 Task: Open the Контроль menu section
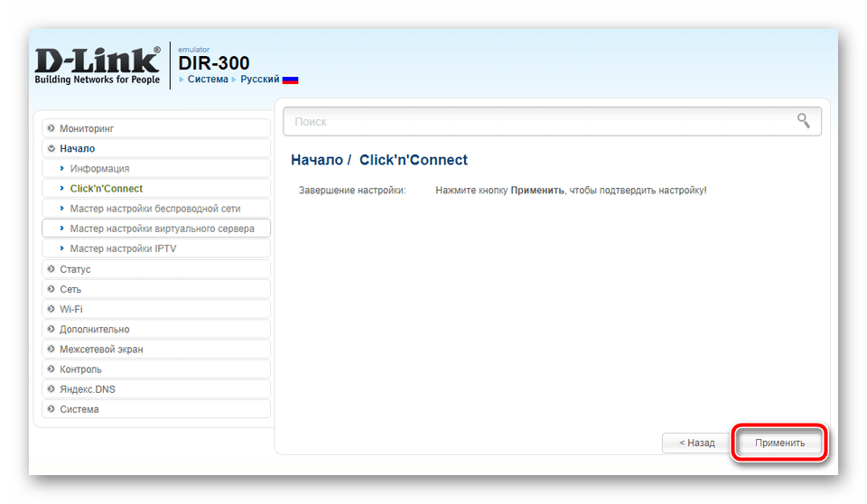(x=156, y=369)
